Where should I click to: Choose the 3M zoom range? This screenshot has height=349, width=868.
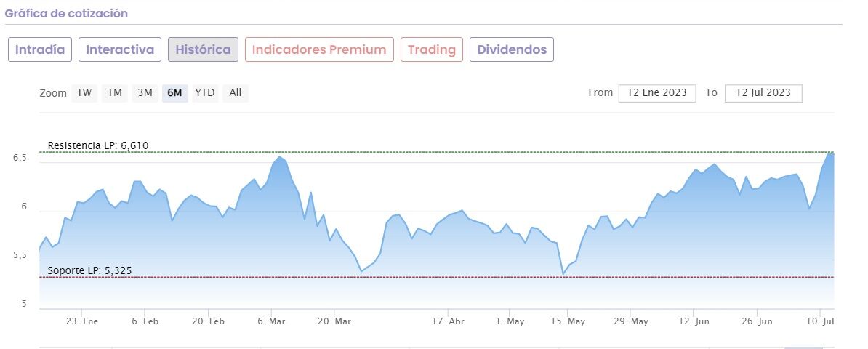point(145,93)
